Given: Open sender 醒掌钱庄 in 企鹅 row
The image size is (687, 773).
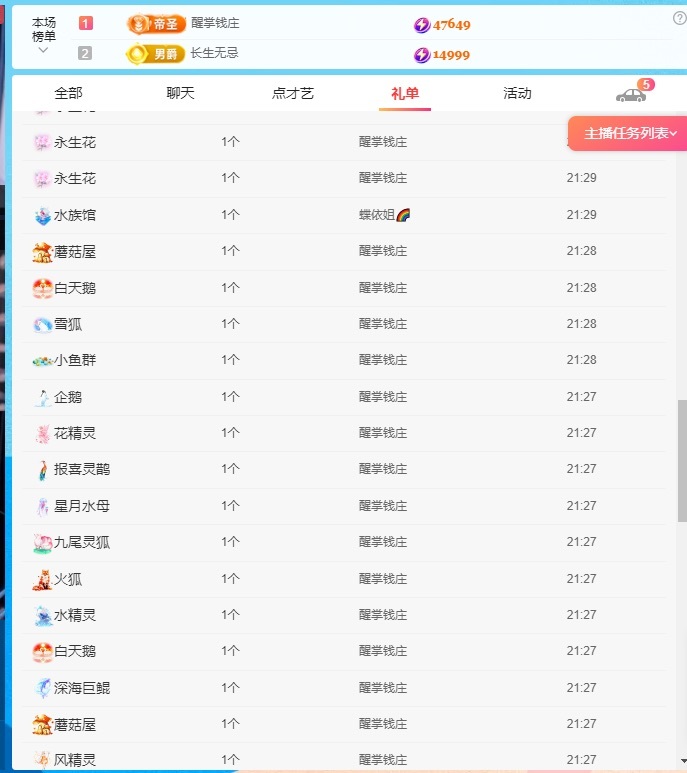Looking at the screenshot, I should point(383,397).
